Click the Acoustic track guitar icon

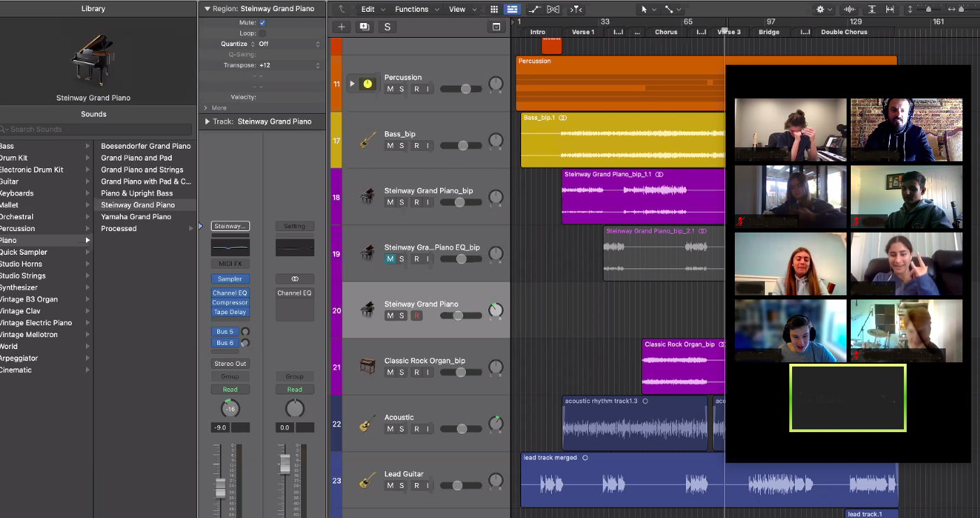pyautogui.click(x=367, y=422)
